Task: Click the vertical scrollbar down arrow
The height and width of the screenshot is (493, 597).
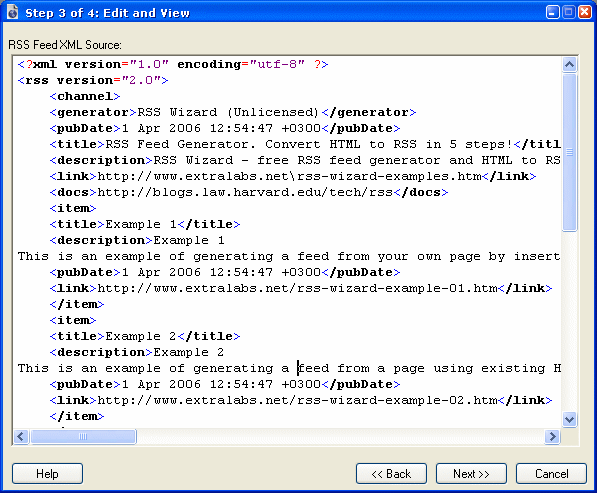Action: point(569,420)
